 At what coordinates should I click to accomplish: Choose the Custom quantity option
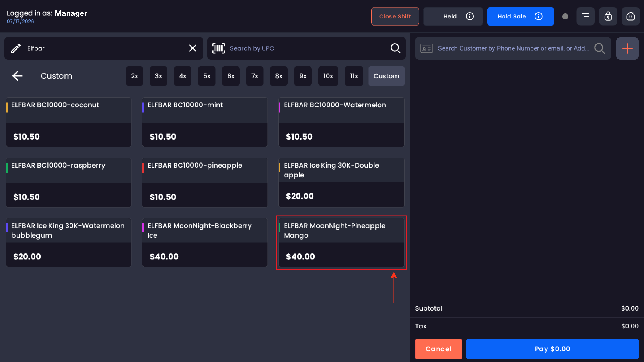click(x=386, y=76)
